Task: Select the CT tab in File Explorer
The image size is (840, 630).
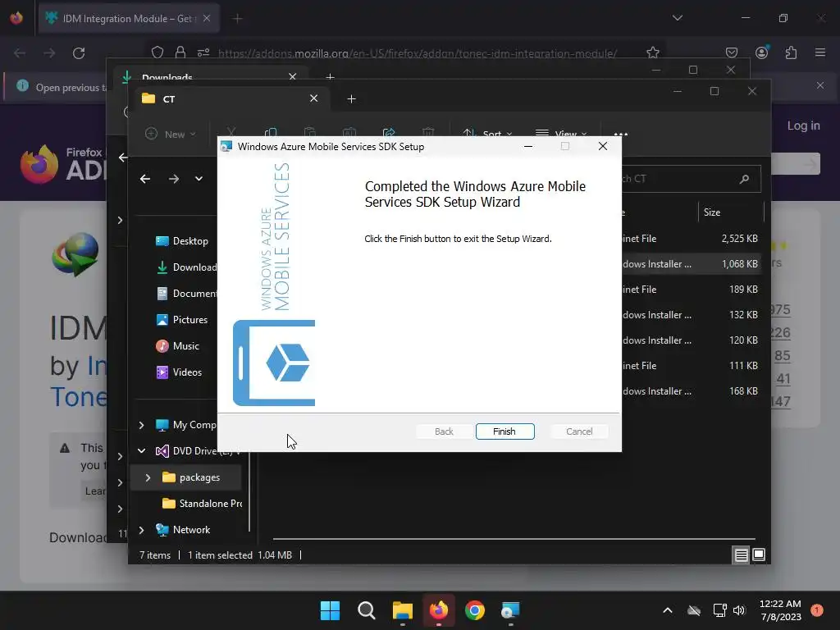Action: pos(231,99)
